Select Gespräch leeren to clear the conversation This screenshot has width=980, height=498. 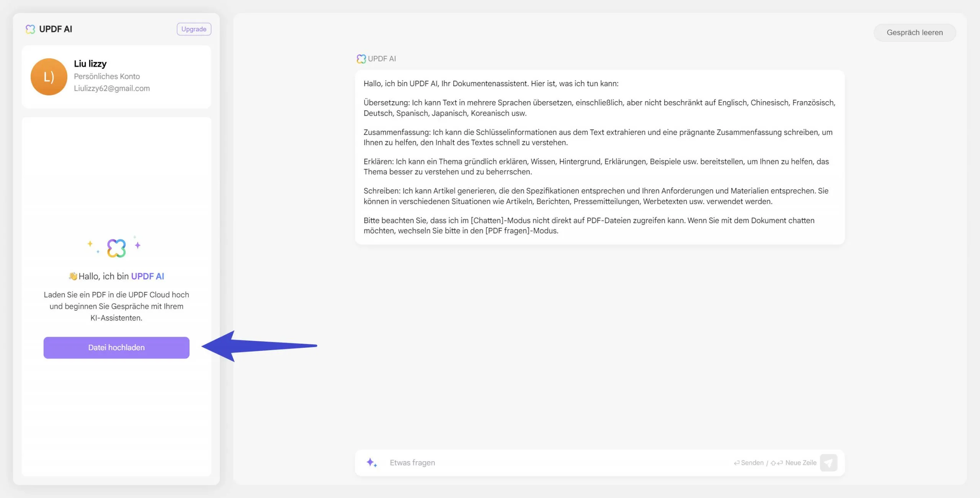point(915,32)
